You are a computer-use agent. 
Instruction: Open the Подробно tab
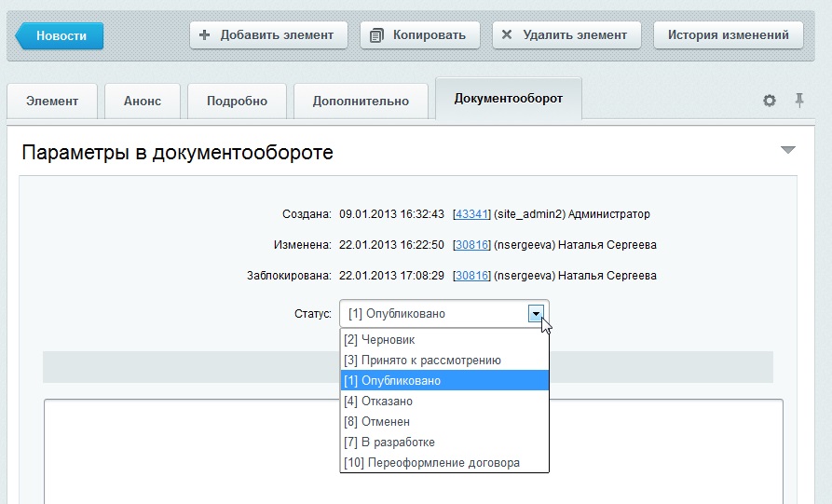(237, 101)
